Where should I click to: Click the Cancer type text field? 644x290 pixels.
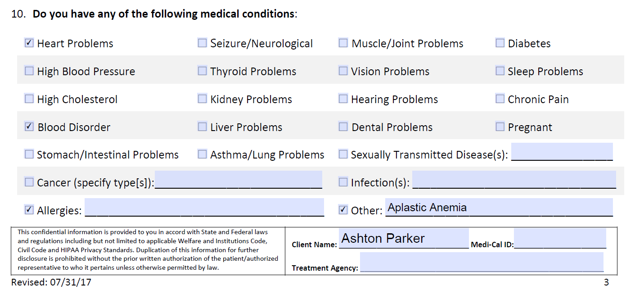click(239, 179)
